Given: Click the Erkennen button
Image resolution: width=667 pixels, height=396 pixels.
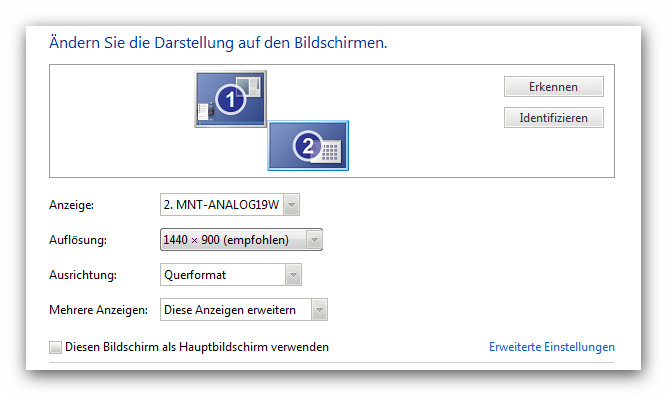Looking at the screenshot, I should [x=553, y=87].
